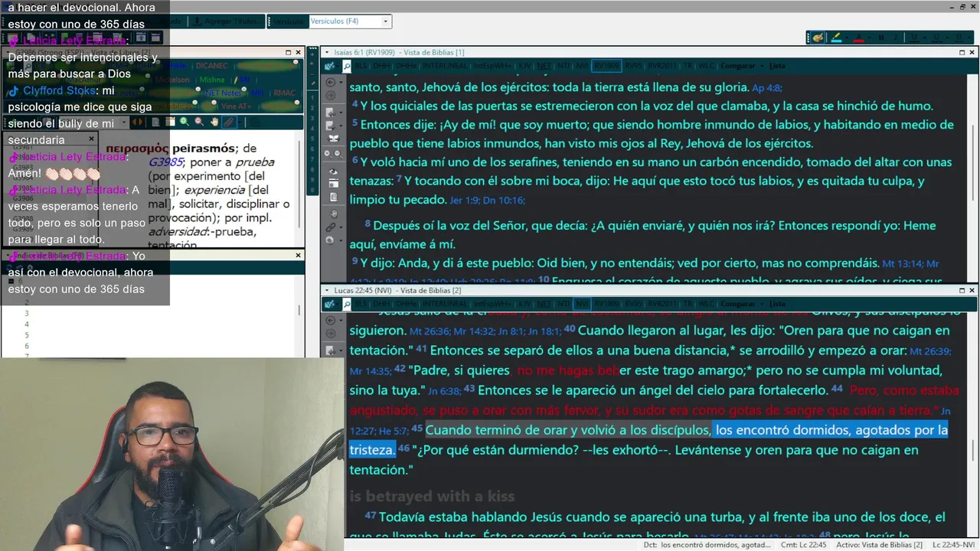The width and height of the screenshot is (980, 551).
Task: Click the orange left-right arrows in book toolbar
Action: click(x=138, y=122)
